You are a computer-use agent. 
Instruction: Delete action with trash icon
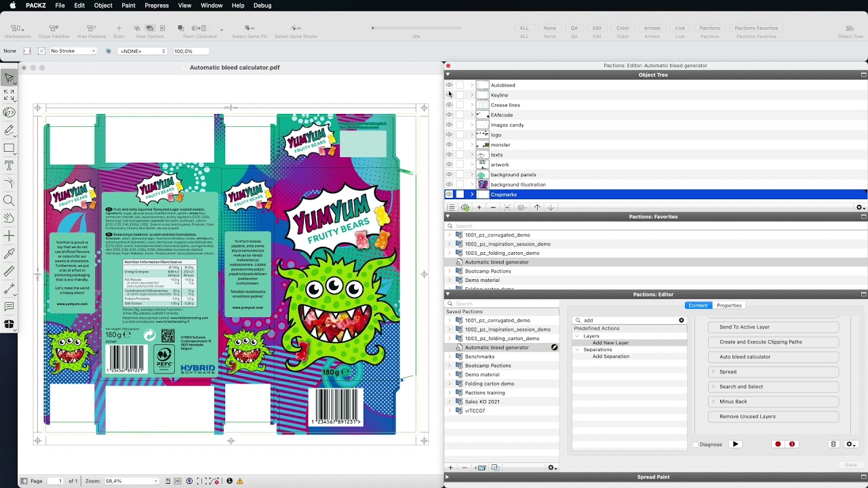coord(833,445)
